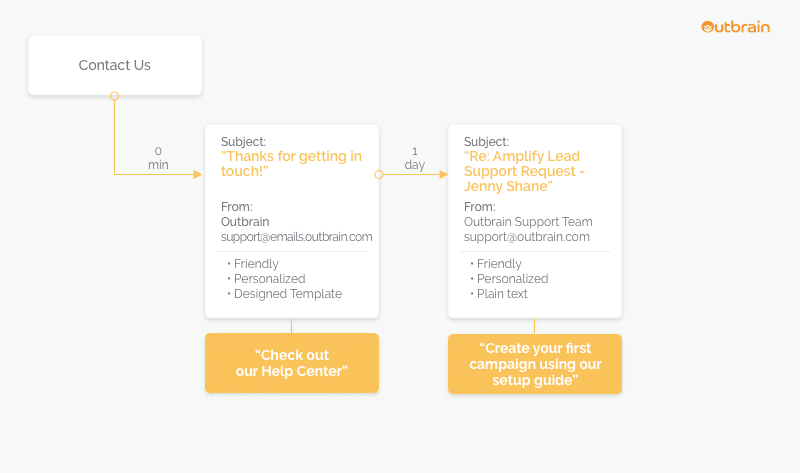Image resolution: width=800 pixels, height=473 pixels.
Task: Click support@outbrain.com address
Action: point(527,237)
